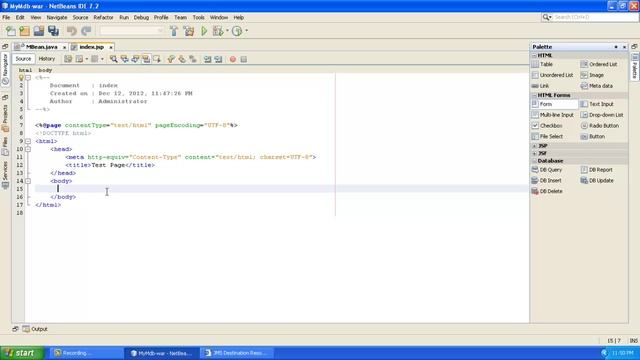The width and height of the screenshot is (640, 360).
Task: Collapse the HTML Forms palette section
Action: coord(534,95)
